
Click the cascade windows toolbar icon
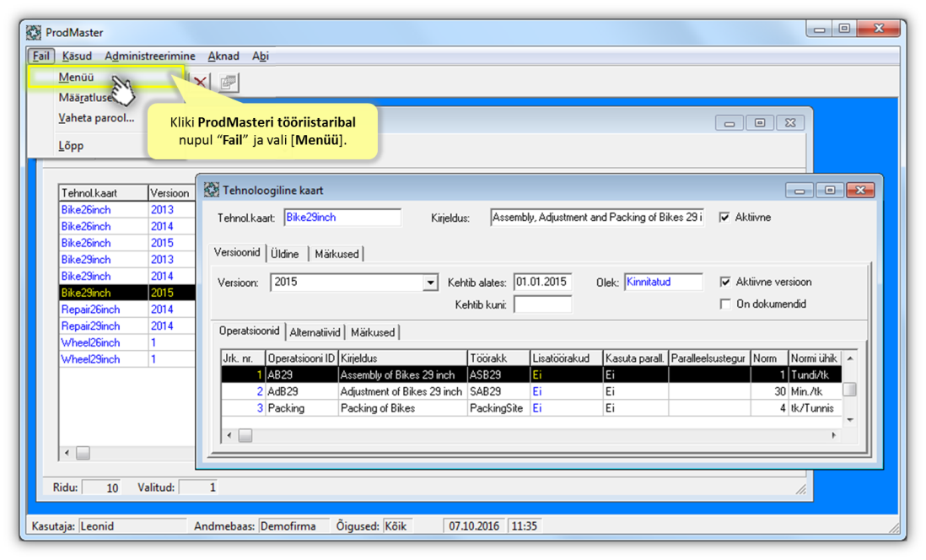point(229,82)
